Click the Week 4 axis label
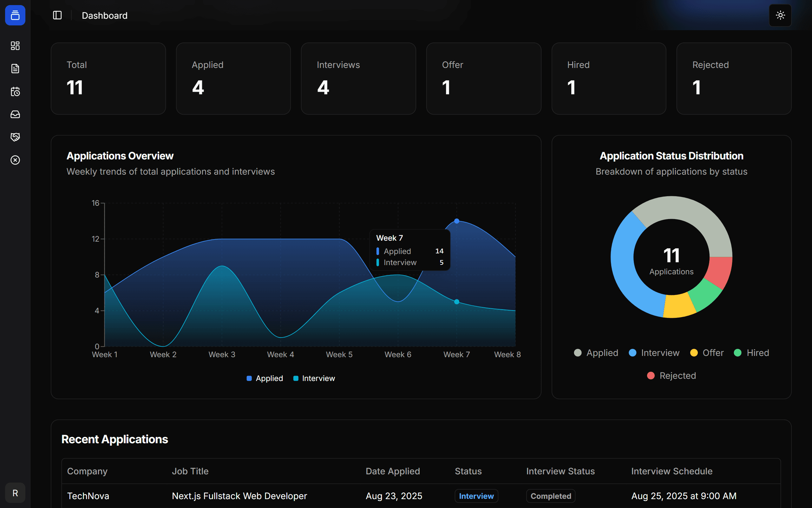The width and height of the screenshot is (812, 508). coord(280,354)
